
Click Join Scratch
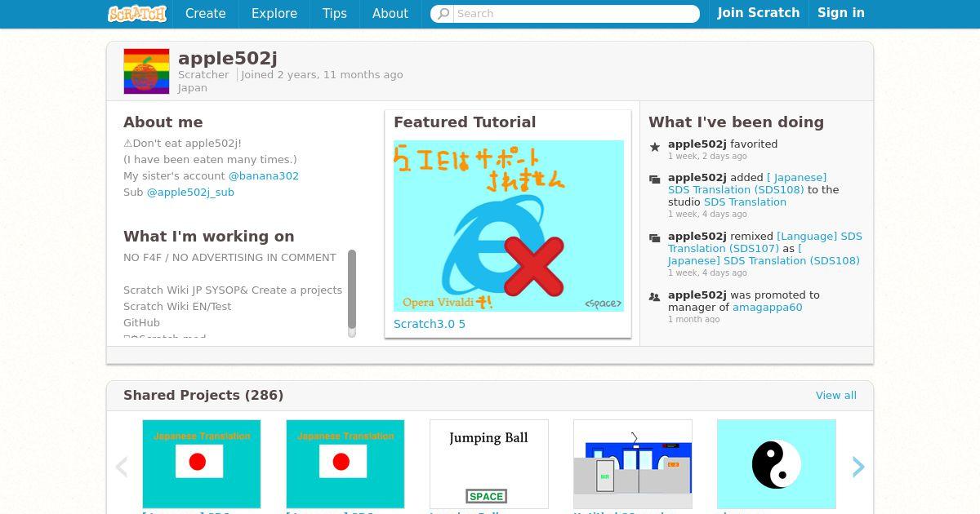tap(759, 13)
